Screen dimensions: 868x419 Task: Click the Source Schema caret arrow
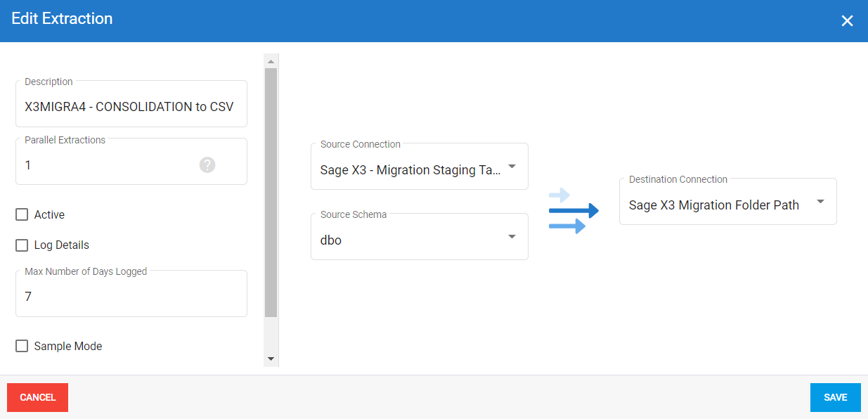coord(512,237)
